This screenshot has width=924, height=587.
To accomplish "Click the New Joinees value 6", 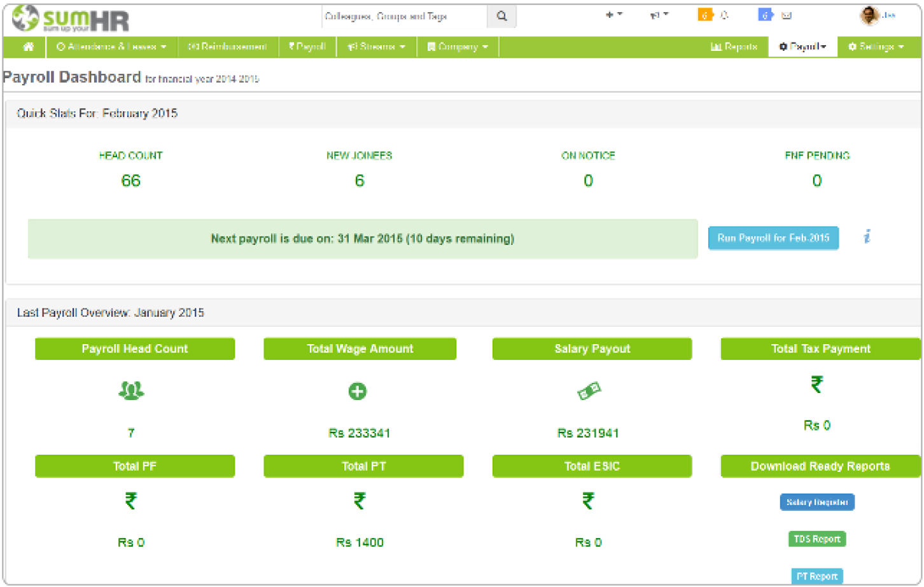I will point(360,181).
